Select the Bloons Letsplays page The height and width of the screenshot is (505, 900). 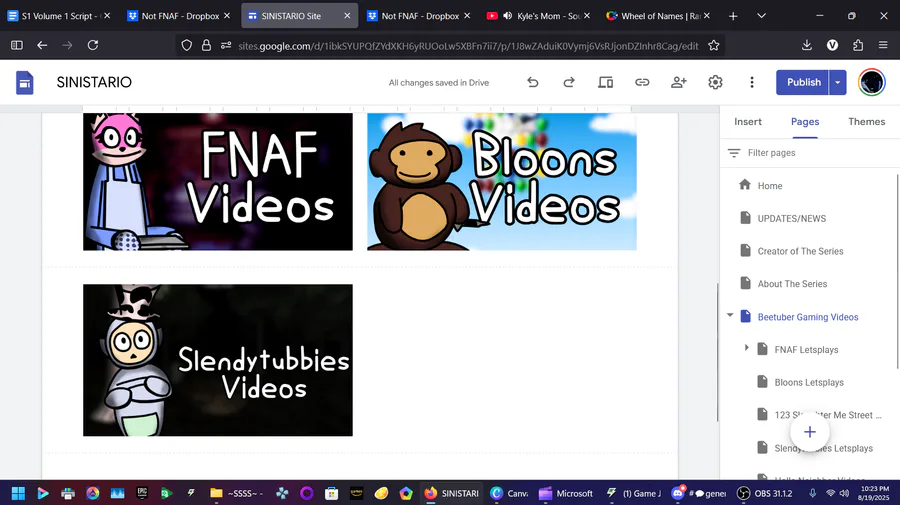pos(809,383)
